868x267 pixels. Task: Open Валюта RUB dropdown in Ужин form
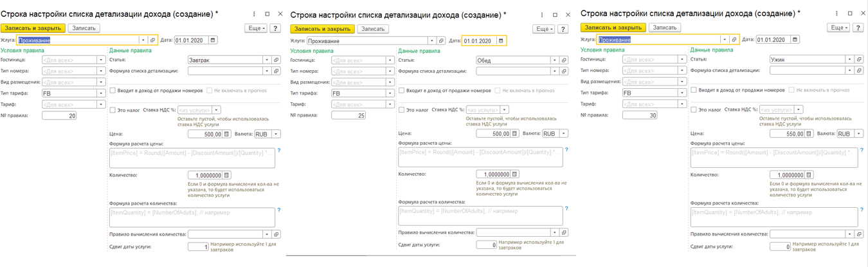[858, 134]
